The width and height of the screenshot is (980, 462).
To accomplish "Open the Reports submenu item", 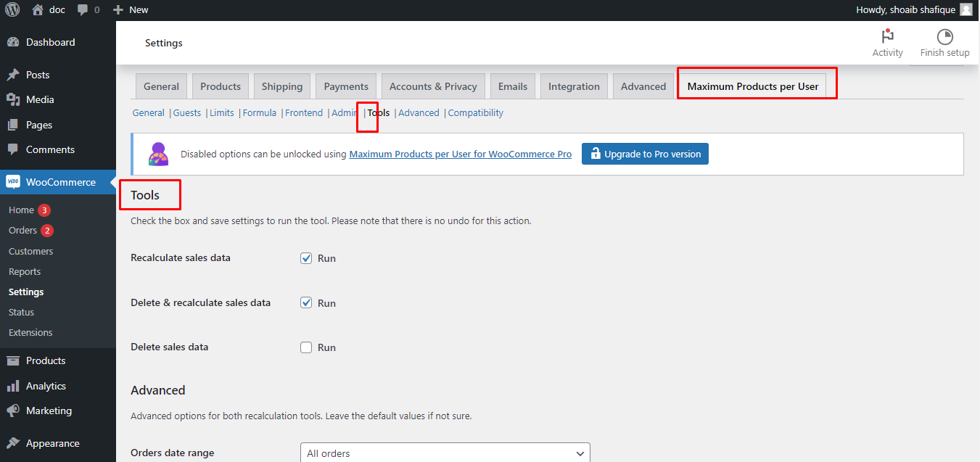I will pyautogui.click(x=25, y=271).
